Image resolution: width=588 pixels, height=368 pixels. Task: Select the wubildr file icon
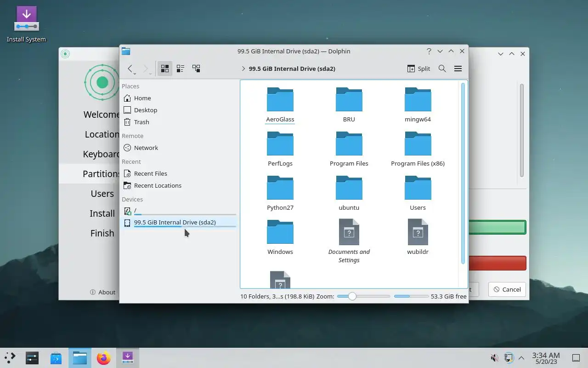[418, 232]
